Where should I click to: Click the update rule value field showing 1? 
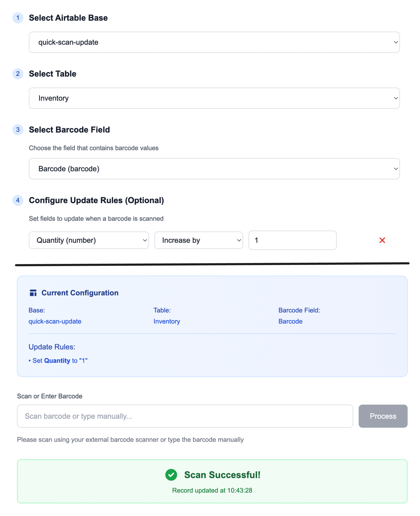click(x=292, y=240)
